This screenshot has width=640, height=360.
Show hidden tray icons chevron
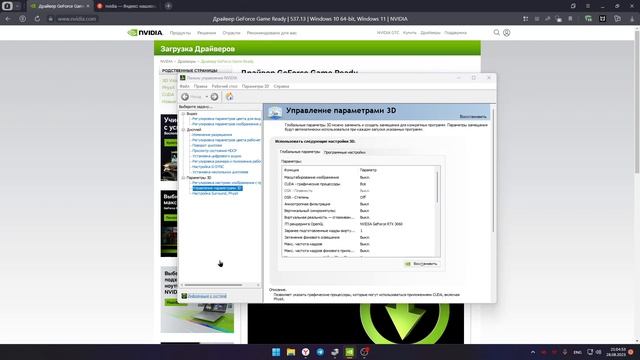tap(533, 352)
